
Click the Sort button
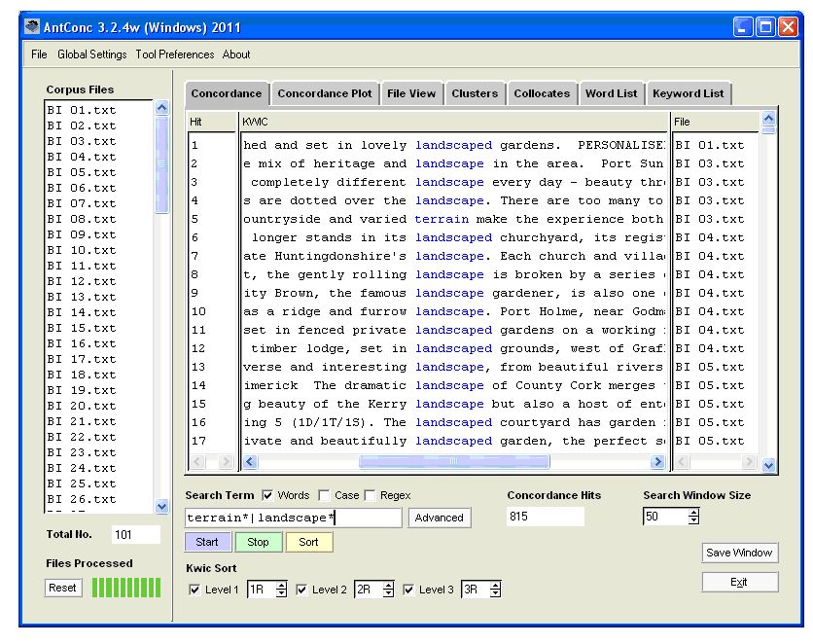coord(308,543)
